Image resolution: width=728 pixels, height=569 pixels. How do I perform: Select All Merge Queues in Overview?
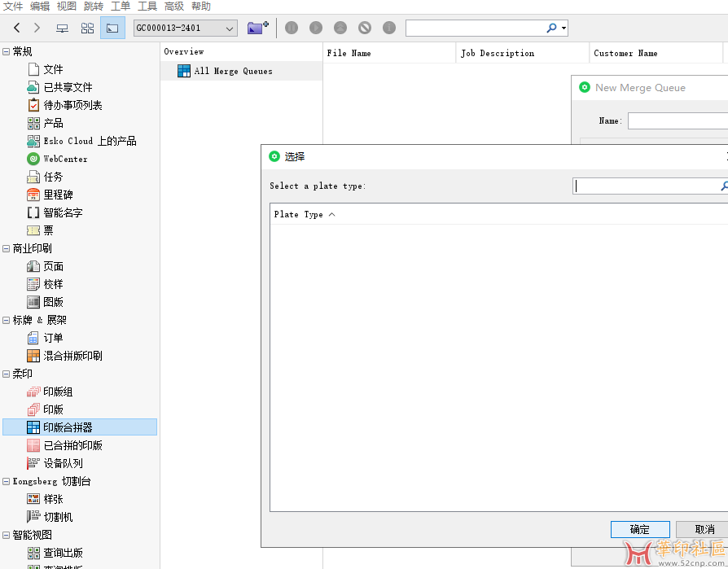pyautogui.click(x=233, y=71)
